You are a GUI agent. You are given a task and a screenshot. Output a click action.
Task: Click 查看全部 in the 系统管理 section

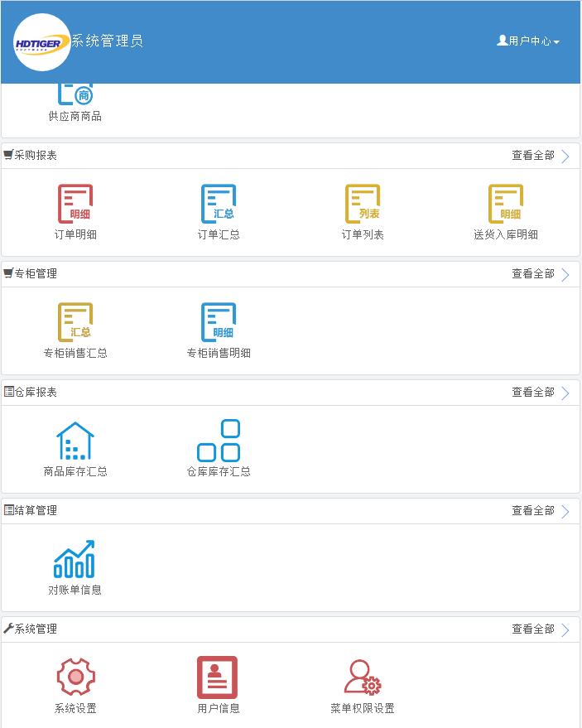point(532,629)
